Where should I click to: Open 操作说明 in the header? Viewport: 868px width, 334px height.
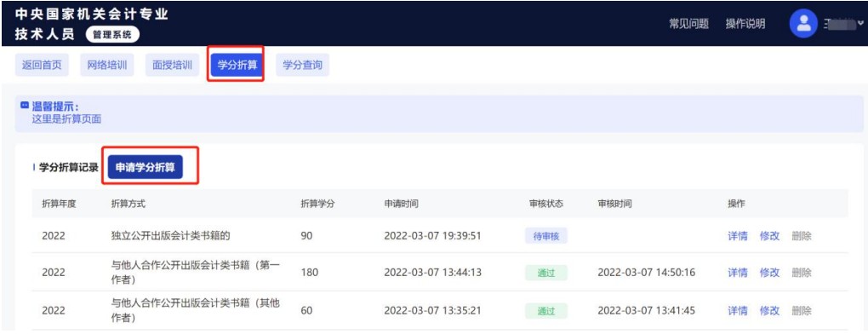coord(745,23)
